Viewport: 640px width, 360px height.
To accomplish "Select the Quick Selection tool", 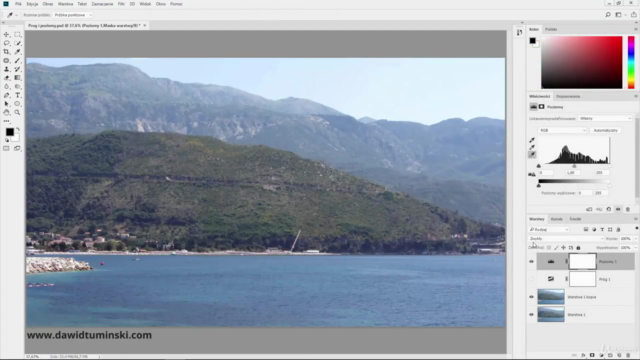I will 18,43.
